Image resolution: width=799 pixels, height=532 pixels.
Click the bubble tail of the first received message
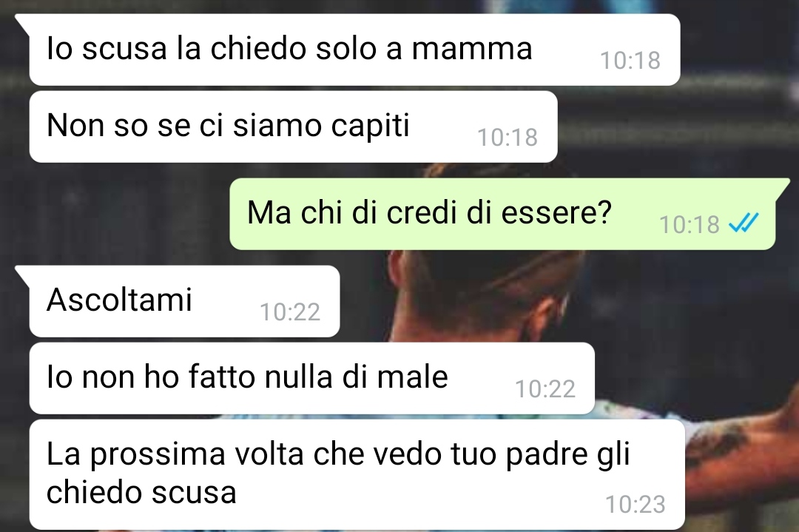(x=23, y=21)
